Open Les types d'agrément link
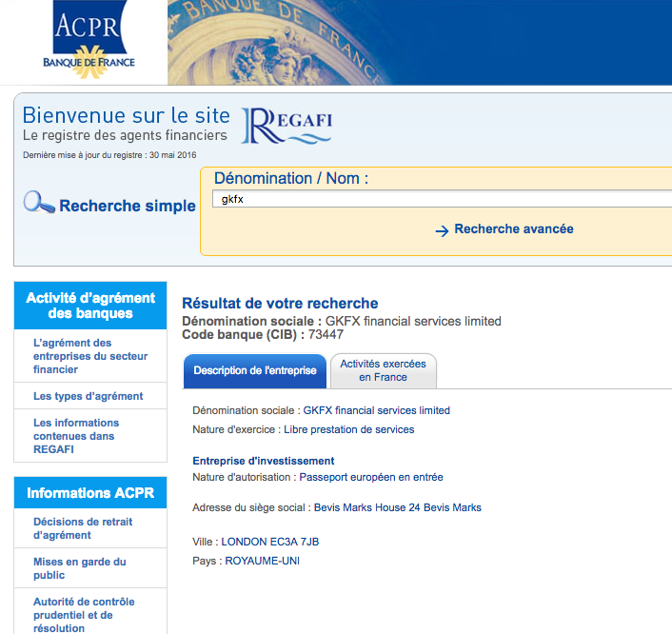672x634 pixels. [x=89, y=396]
